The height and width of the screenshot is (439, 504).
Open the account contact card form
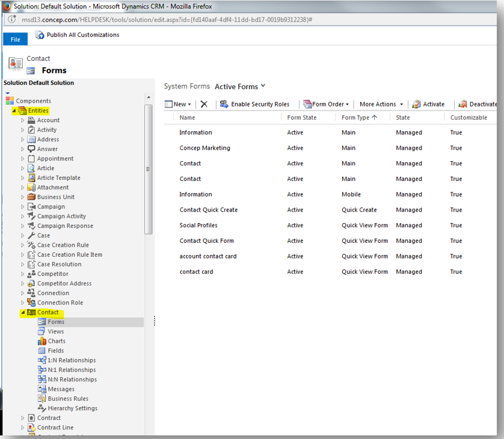pyautogui.click(x=207, y=256)
